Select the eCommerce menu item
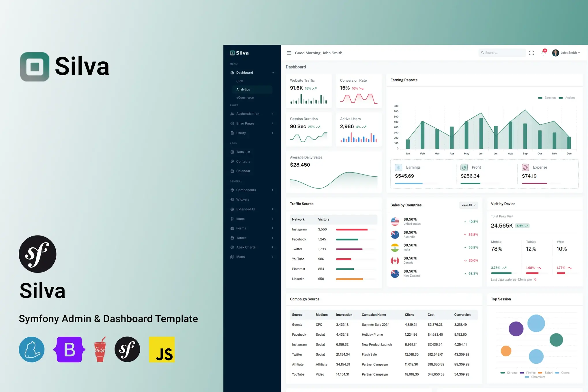 245,97
